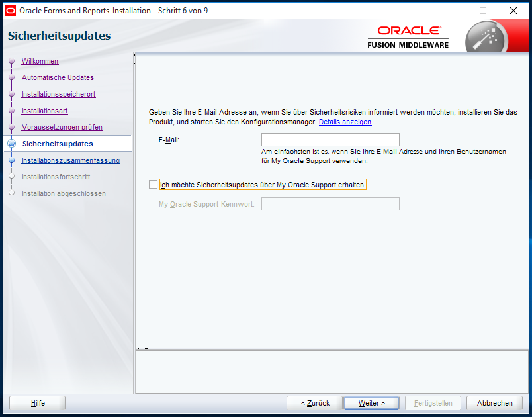
Task: Open the Installationszusammenfassung step link
Action: tap(71, 160)
